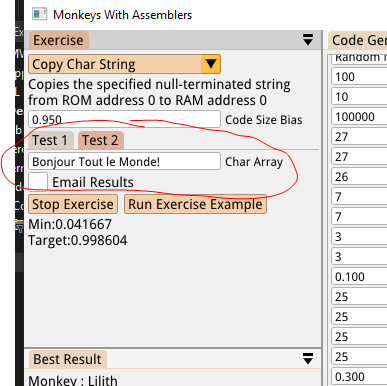Image resolution: width=387 pixels, height=386 pixels.
Task: Click the Run Exercise Example button
Action: point(195,204)
